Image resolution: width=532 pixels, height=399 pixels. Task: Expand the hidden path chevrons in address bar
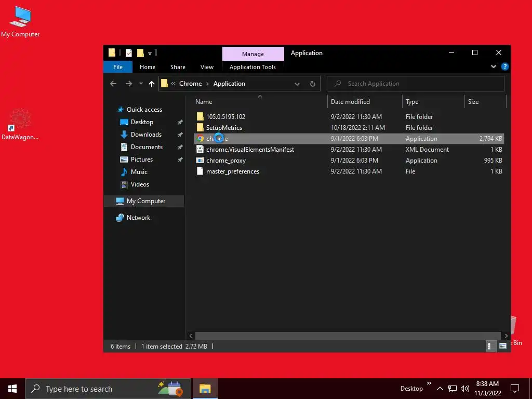tap(173, 84)
